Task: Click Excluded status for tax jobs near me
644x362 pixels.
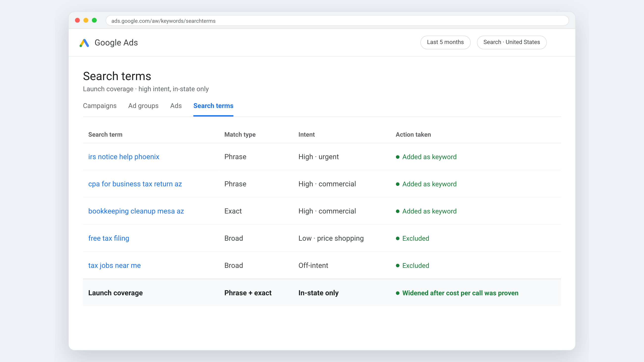Action: click(x=412, y=265)
